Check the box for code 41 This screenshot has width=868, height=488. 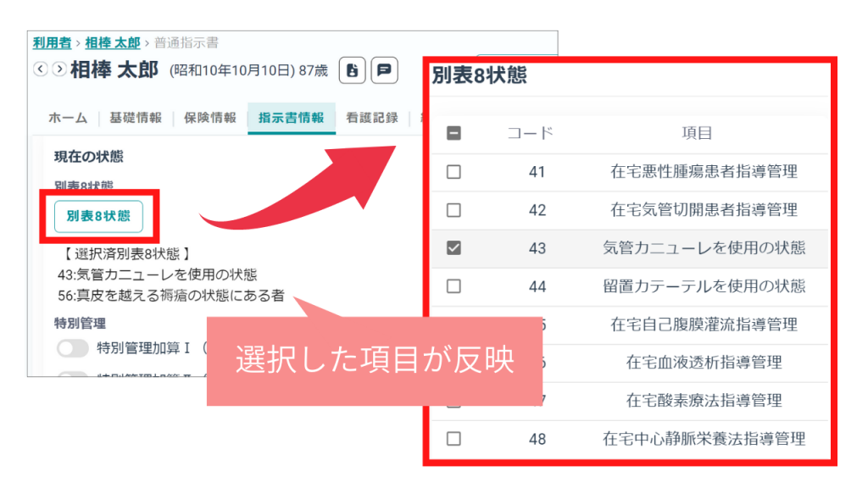coord(453,172)
